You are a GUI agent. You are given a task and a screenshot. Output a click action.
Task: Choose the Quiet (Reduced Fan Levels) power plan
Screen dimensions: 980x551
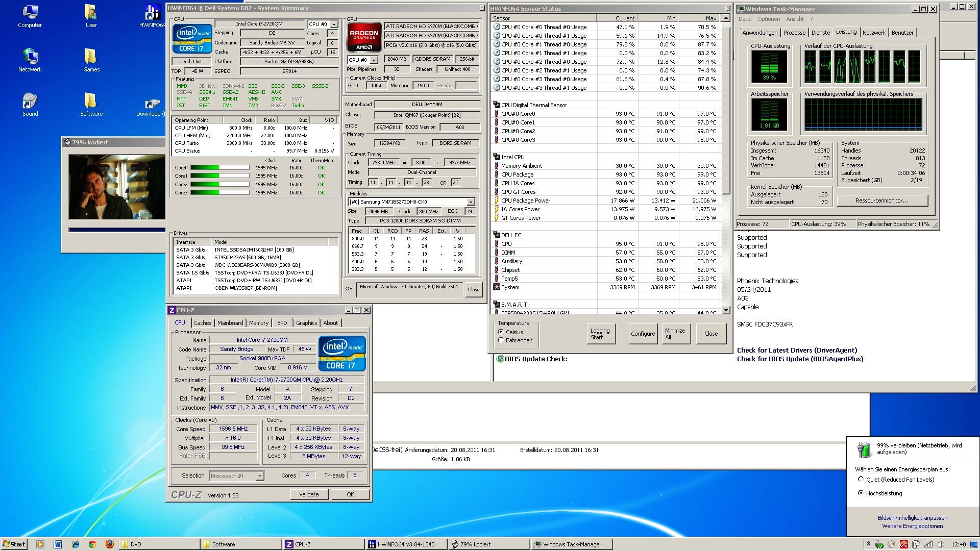861,479
